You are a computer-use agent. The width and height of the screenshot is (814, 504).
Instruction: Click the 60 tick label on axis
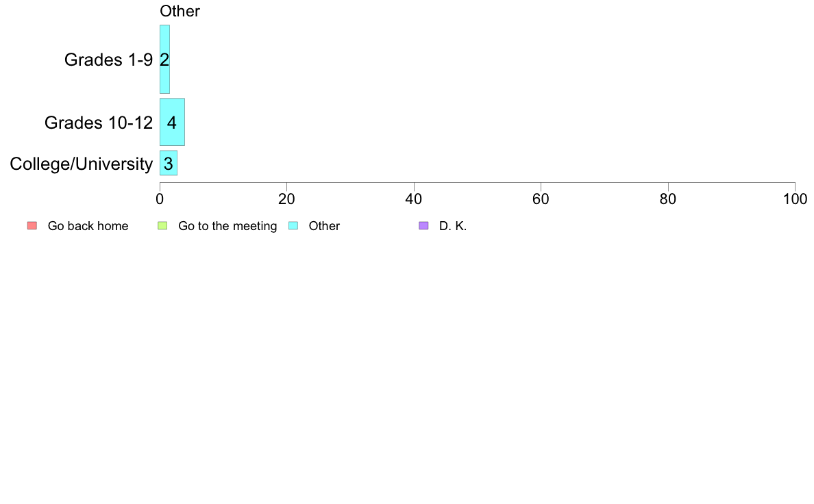tap(541, 199)
